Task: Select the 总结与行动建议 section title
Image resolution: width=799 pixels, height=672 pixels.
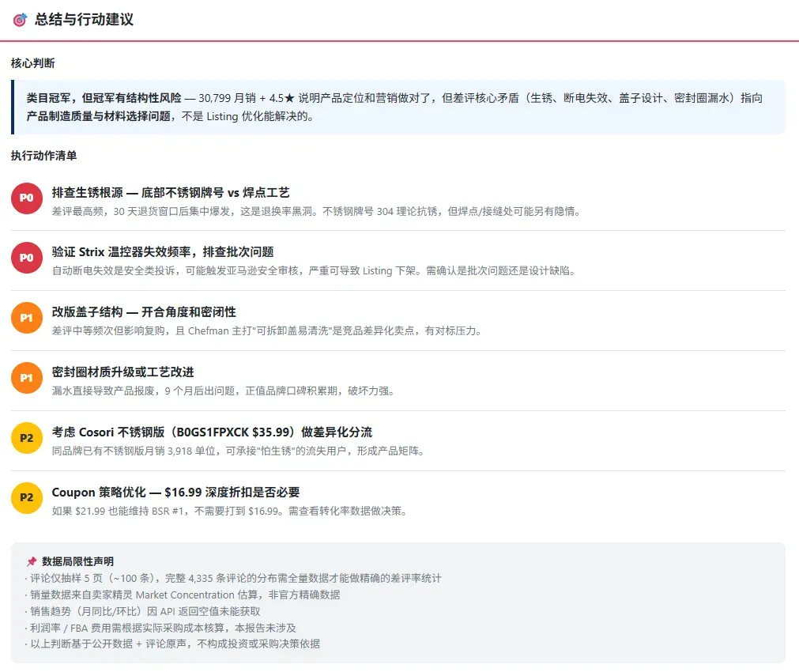Action: [x=84, y=20]
